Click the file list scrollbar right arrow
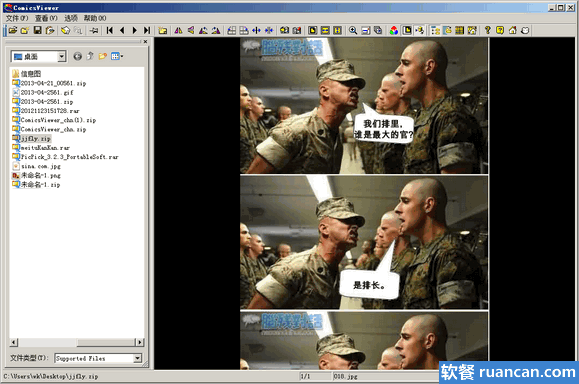 (x=140, y=342)
